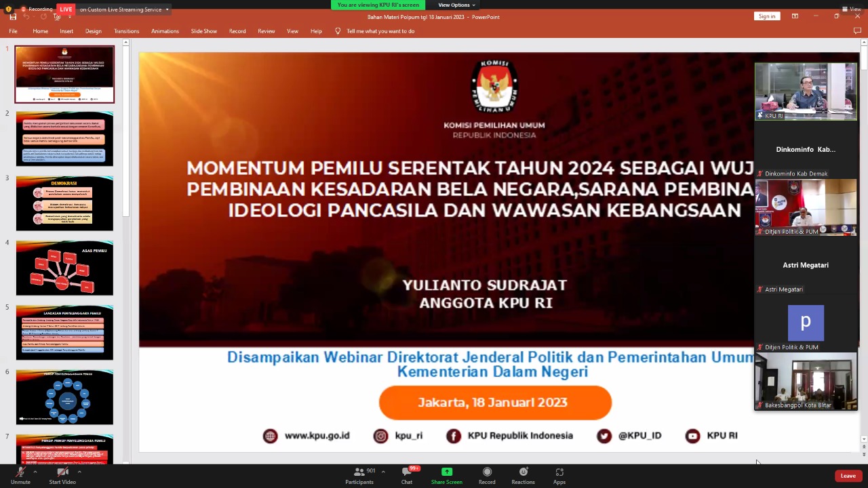Viewport: 868px width, 488px height.
Task: Click the PowerPoint comments icon
Action: [x=857, y=31]
